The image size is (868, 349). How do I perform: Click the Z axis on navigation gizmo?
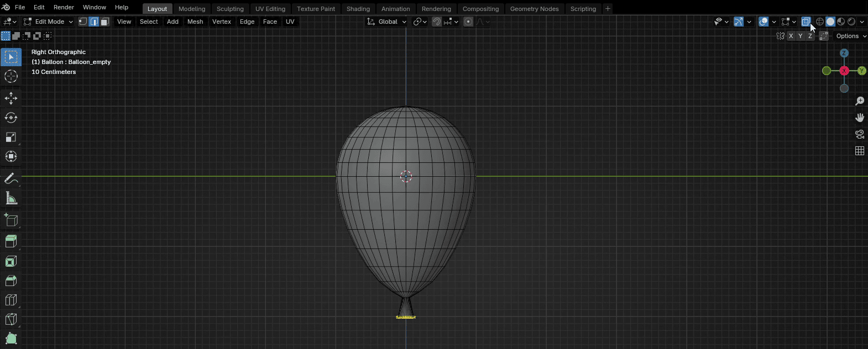pos(844,53)
